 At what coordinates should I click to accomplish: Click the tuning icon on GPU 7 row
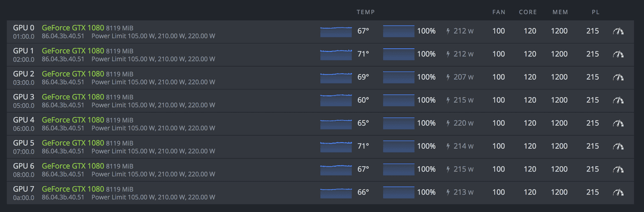618,192
